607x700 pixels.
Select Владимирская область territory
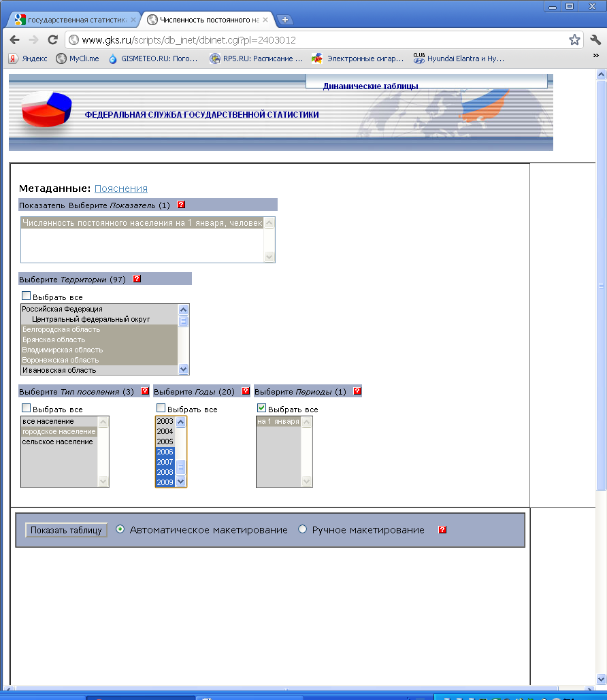pos(99,350)
